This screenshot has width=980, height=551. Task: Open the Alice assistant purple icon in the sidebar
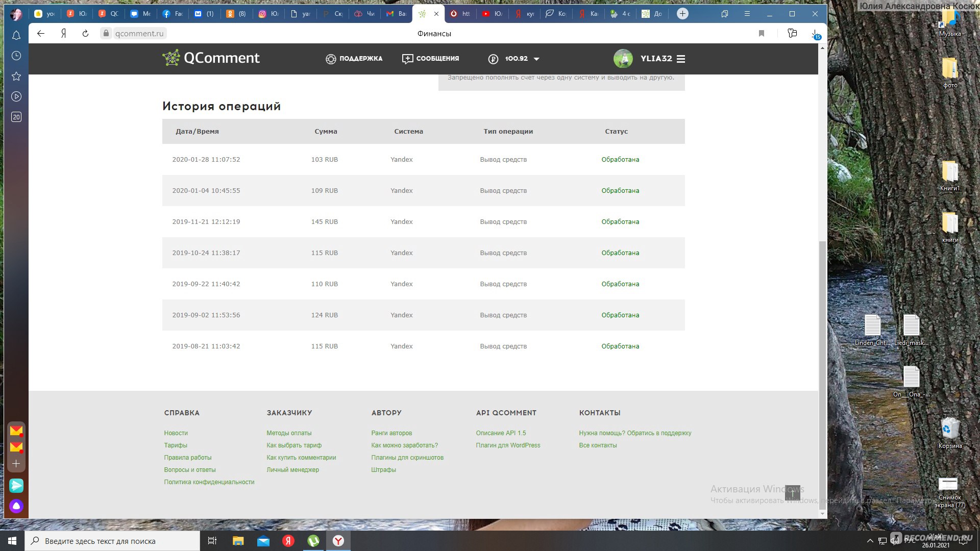pyautogui.click(x=16, y=506)
